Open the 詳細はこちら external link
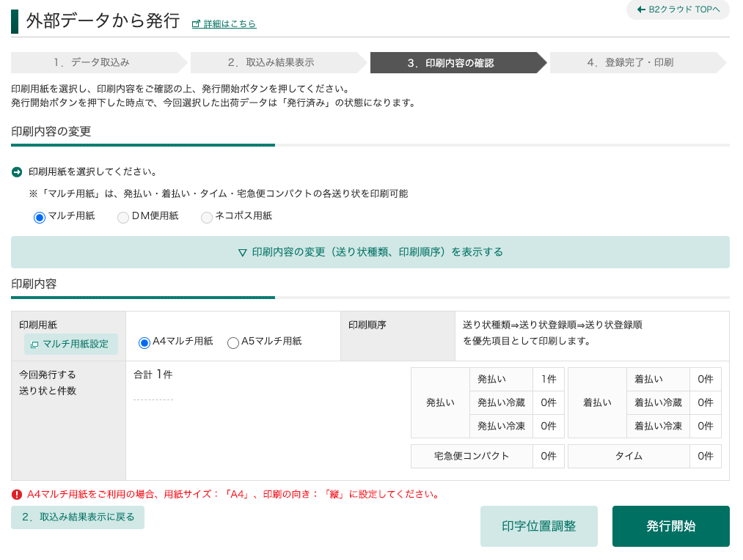This screenshot has height=560, width=743. coord(224,23)
